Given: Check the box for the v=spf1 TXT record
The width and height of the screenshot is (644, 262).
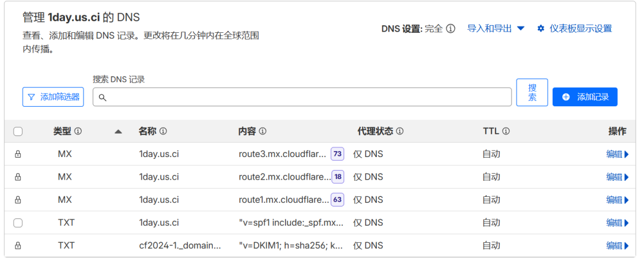Looking at the screenshot, I should point(18,223).
